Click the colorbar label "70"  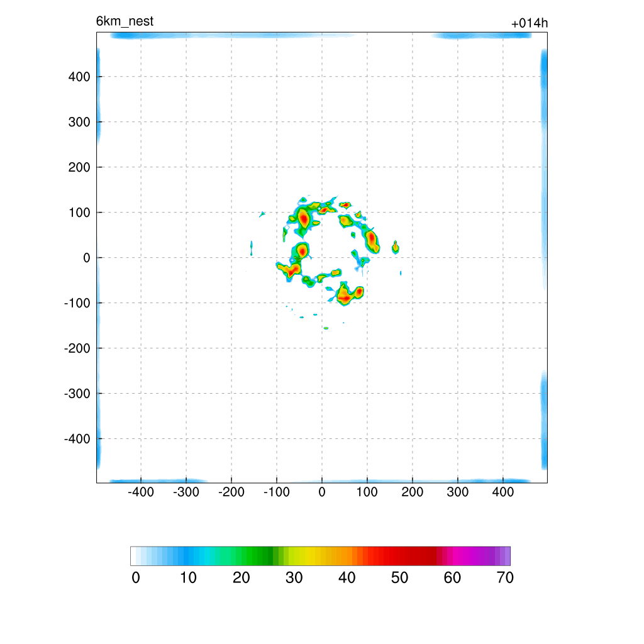coord(505,578)
